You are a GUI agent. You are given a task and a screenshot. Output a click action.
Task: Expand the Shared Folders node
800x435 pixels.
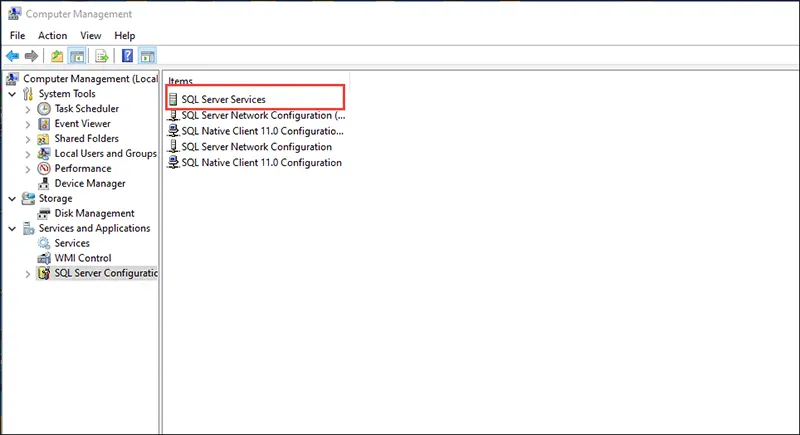(x=28, y=139)
